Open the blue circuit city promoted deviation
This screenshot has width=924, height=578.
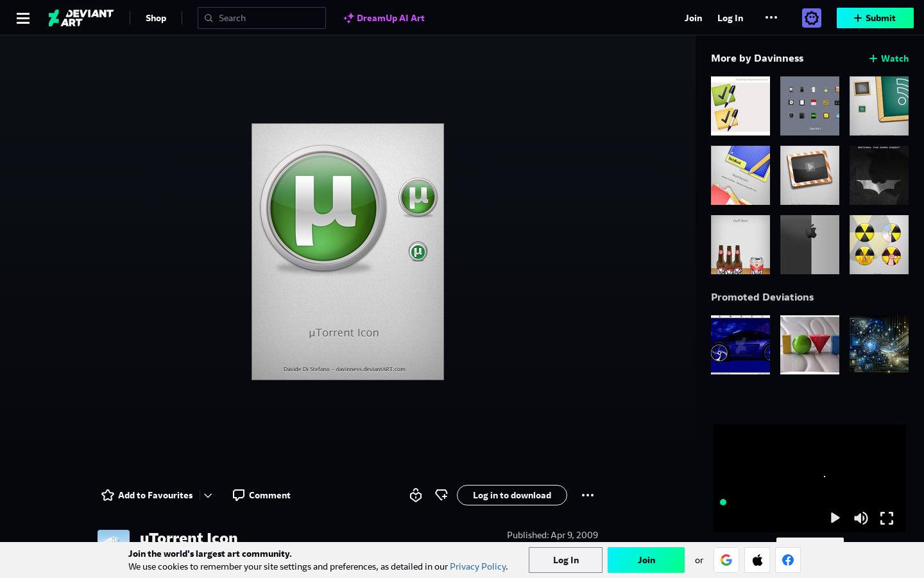pos(879,345)
